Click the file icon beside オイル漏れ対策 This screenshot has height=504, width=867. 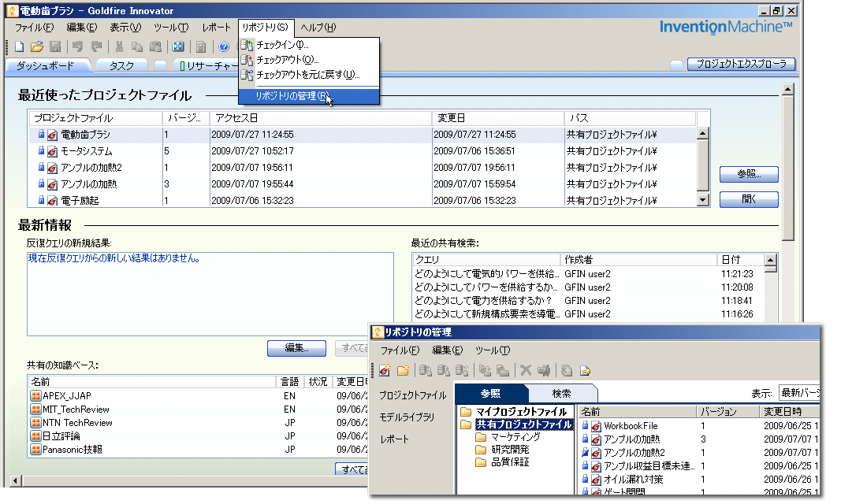(596, 480)
